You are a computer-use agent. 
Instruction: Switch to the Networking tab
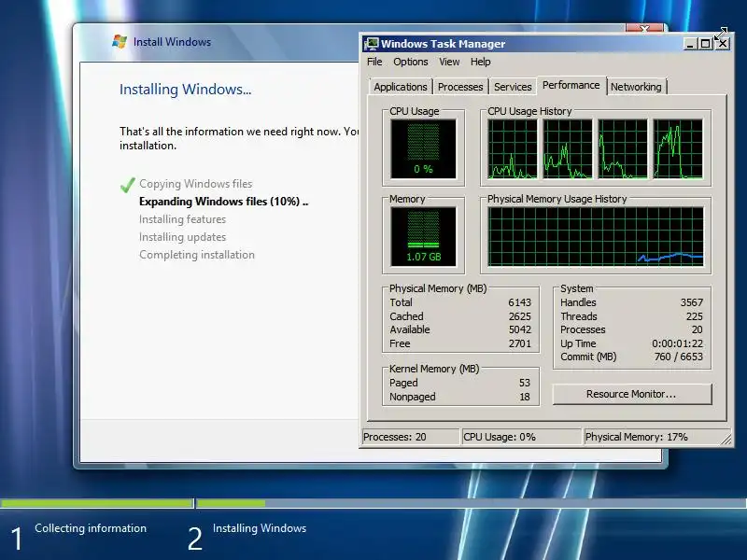pyautogui.click(x=636, y=87)
